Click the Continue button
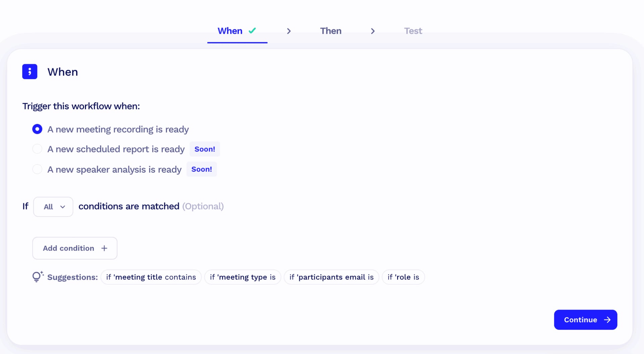The image size is (644, 354). [585, 320]
